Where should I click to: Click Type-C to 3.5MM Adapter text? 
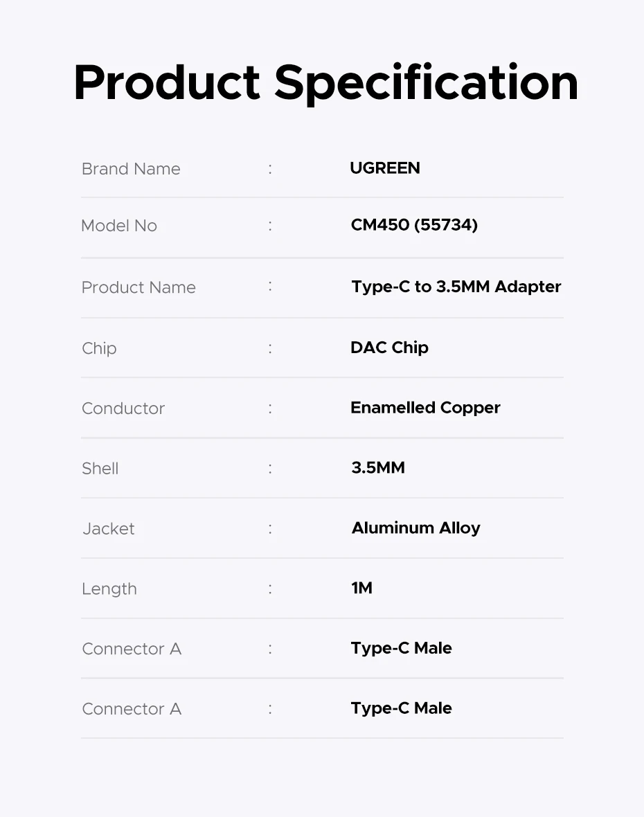coord(456,287)
